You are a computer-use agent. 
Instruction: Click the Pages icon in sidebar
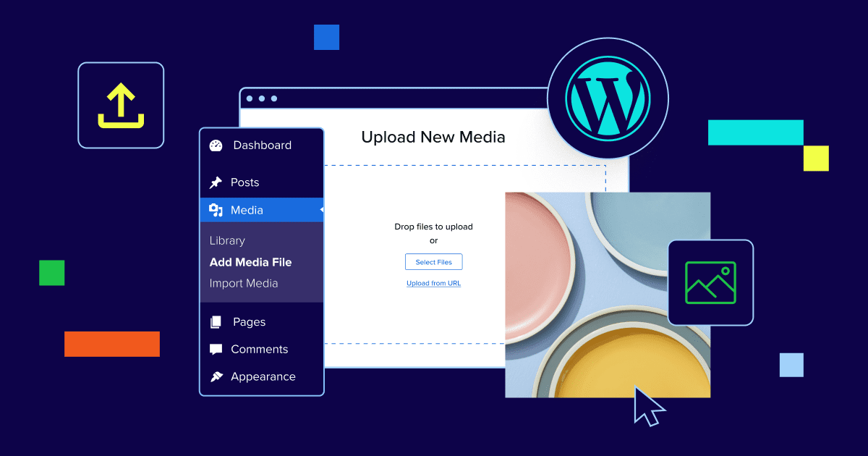(216, 322)
